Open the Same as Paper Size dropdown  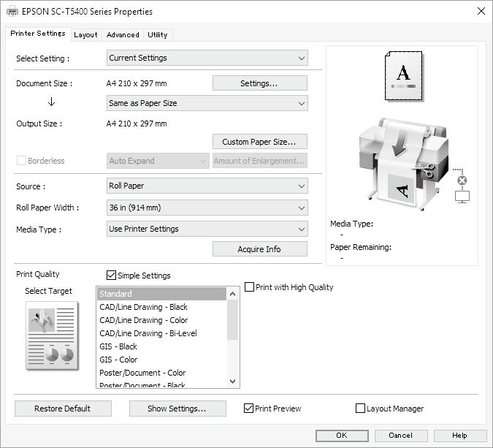(207, 103)
